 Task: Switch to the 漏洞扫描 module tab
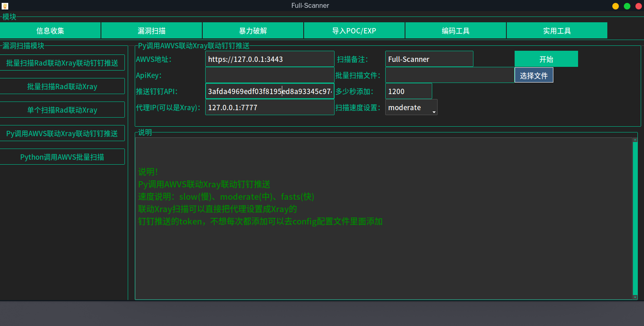coord(152,31)
